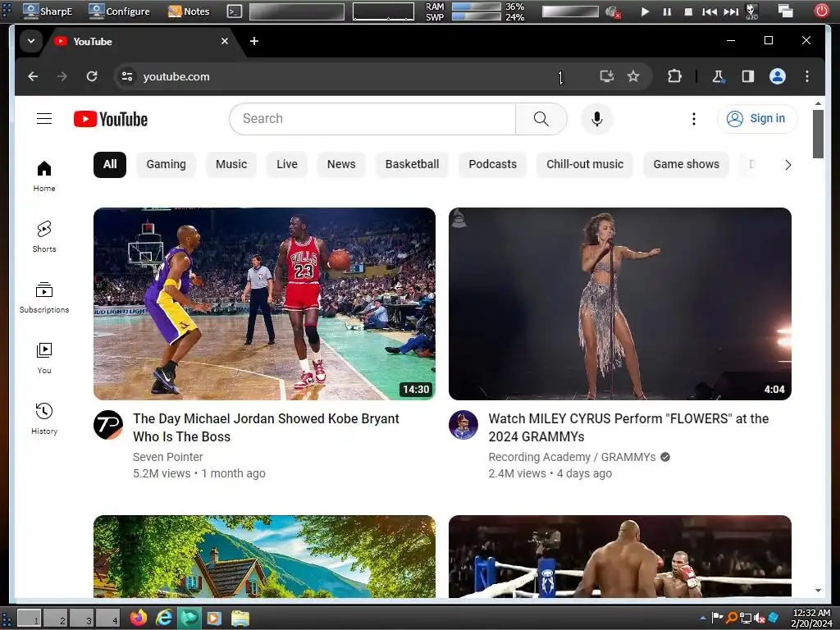Launch Firefox from the taskbar
Image resolution: width=840 pixels, height=630 pixels.
pos(139,618)
